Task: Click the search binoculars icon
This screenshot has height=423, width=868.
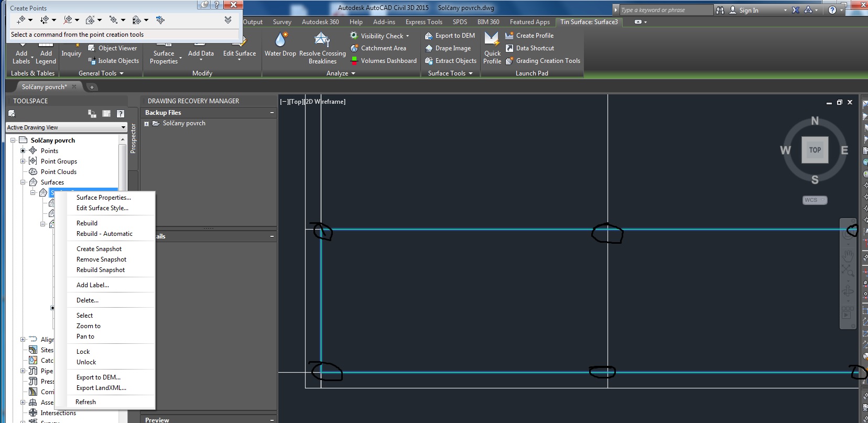Action: [720, 10]
